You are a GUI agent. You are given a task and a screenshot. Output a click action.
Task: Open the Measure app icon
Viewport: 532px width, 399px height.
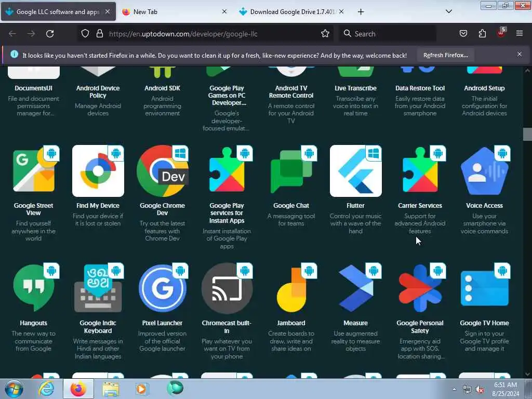[x=356, y=288]
